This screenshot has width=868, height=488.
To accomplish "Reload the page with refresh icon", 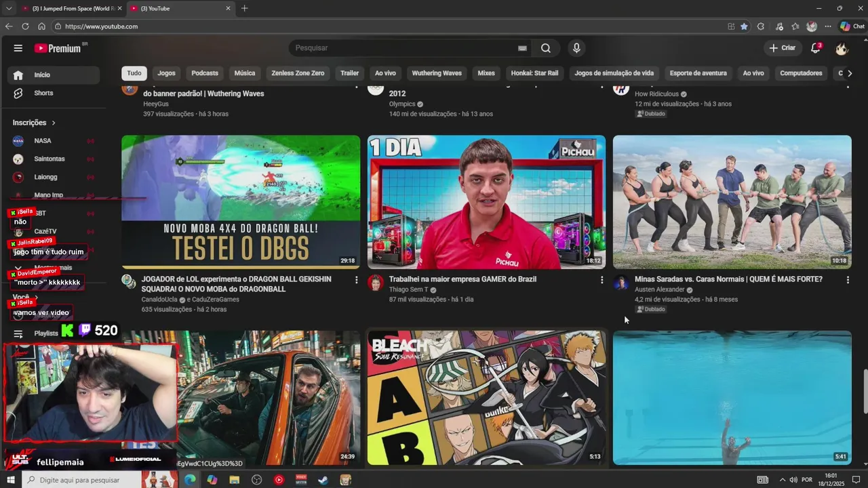I will (x=25, y=26).
